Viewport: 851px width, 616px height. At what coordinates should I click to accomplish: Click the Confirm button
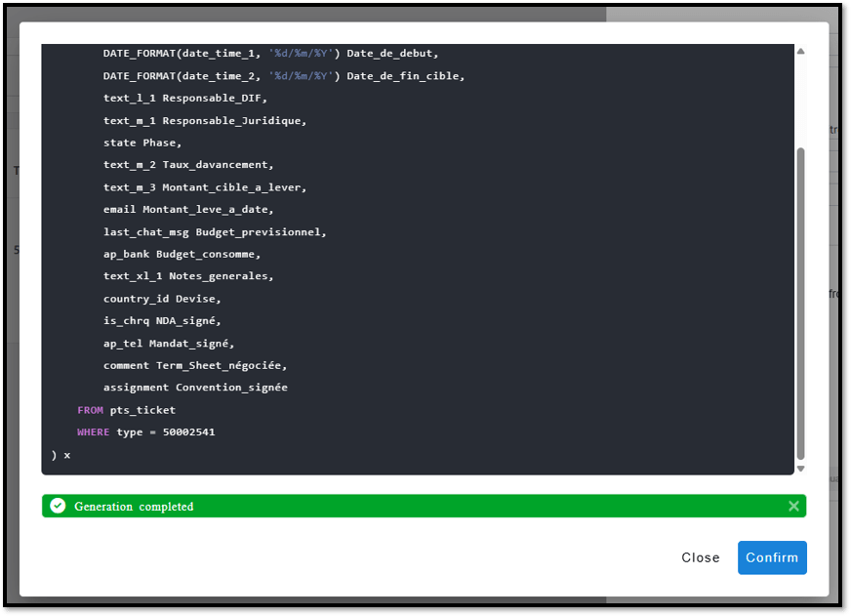[x=772, y=557]
